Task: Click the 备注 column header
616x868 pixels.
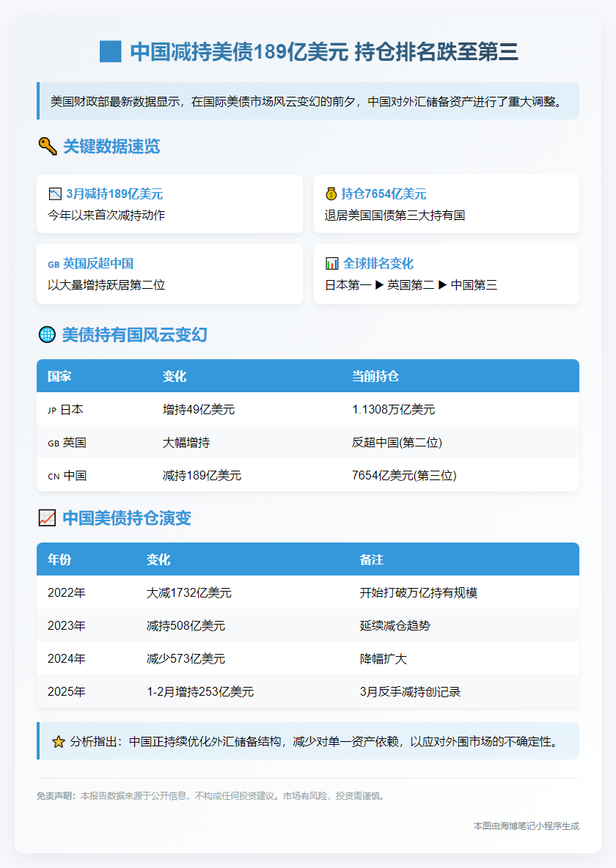Action: (x=372, y=559)
